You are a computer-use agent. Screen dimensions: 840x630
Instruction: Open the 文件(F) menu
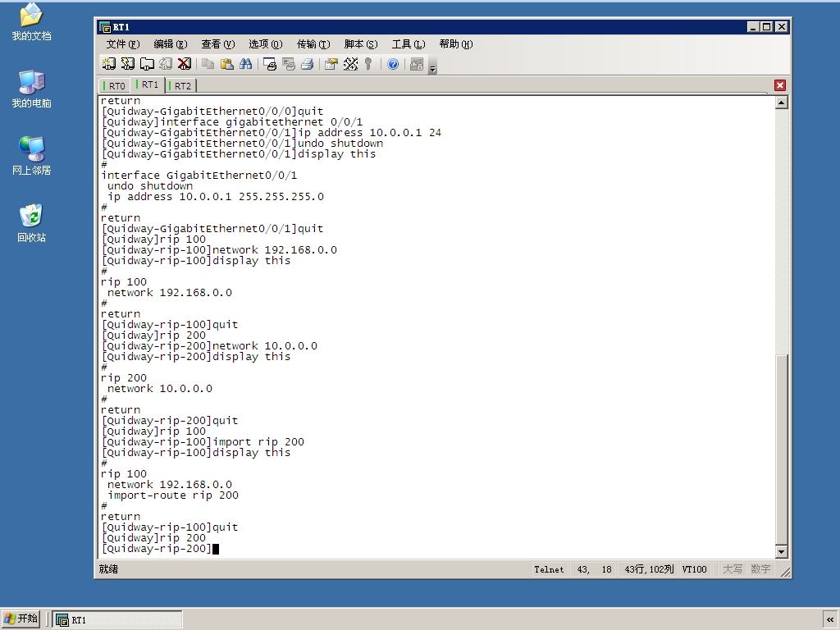(x=123, y=44)
